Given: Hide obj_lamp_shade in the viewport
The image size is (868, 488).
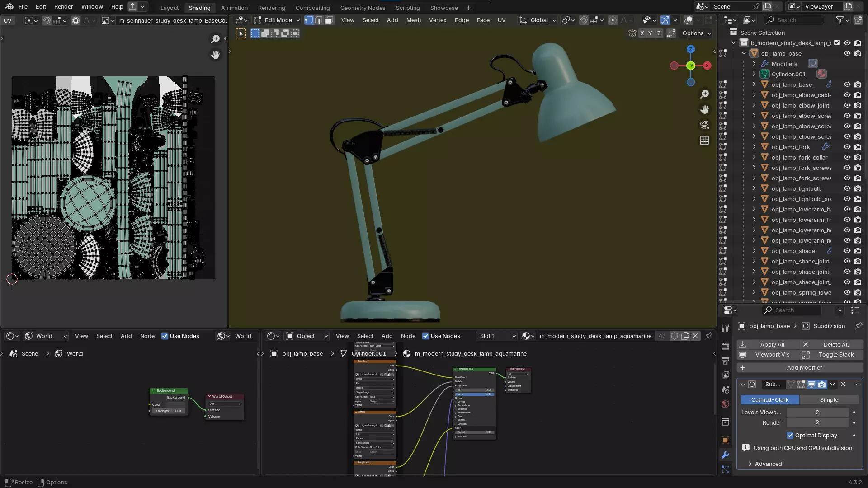Looking at the screenshot, I should [x=847, y=251].
